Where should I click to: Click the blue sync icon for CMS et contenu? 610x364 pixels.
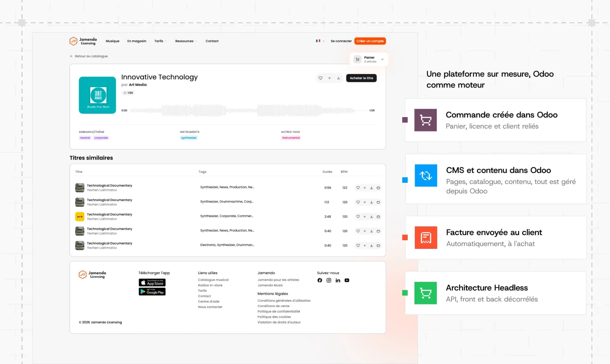pyautogui.click(x=426, y=175)
